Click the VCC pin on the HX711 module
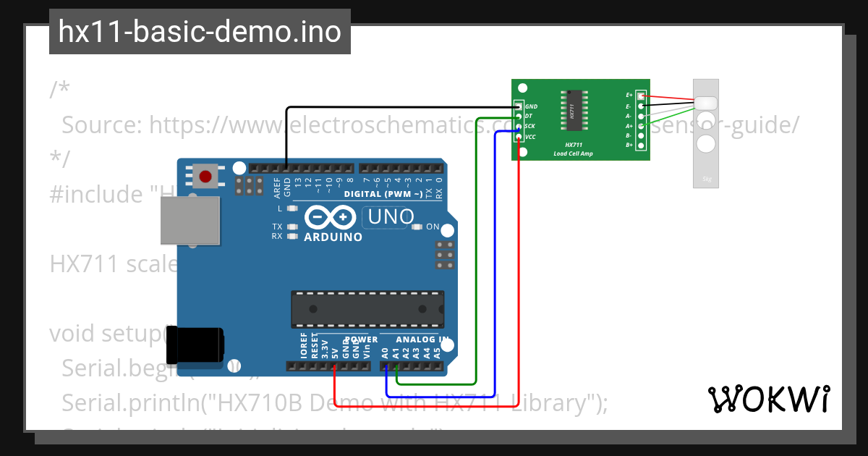This screenshot has width=868, height=456. point(519,137)
